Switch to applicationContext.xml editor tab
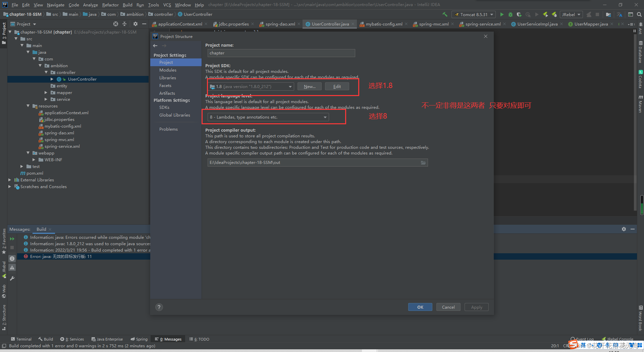Image resolution: width=644 pixels, height=352 pixels. click(180, 24)
